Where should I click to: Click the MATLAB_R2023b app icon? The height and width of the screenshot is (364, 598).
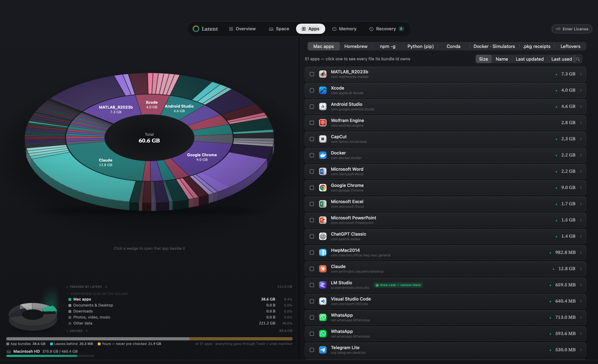pos(323,74)
